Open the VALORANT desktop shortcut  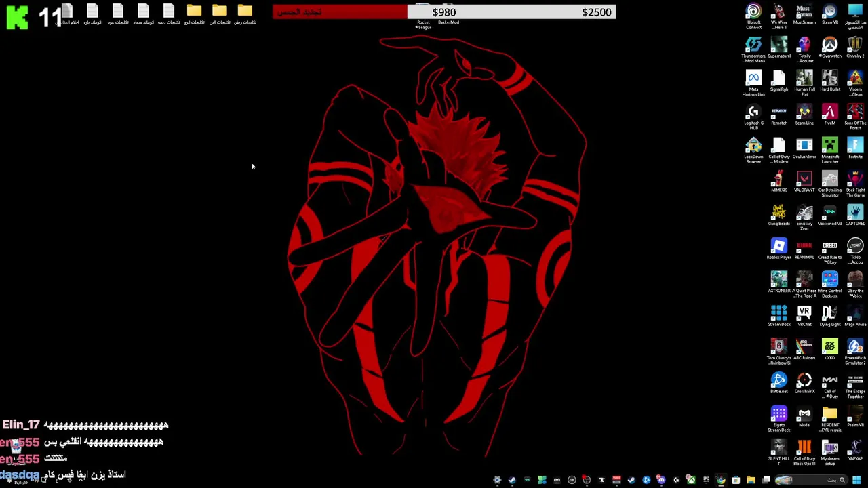[x=804, y=182]
